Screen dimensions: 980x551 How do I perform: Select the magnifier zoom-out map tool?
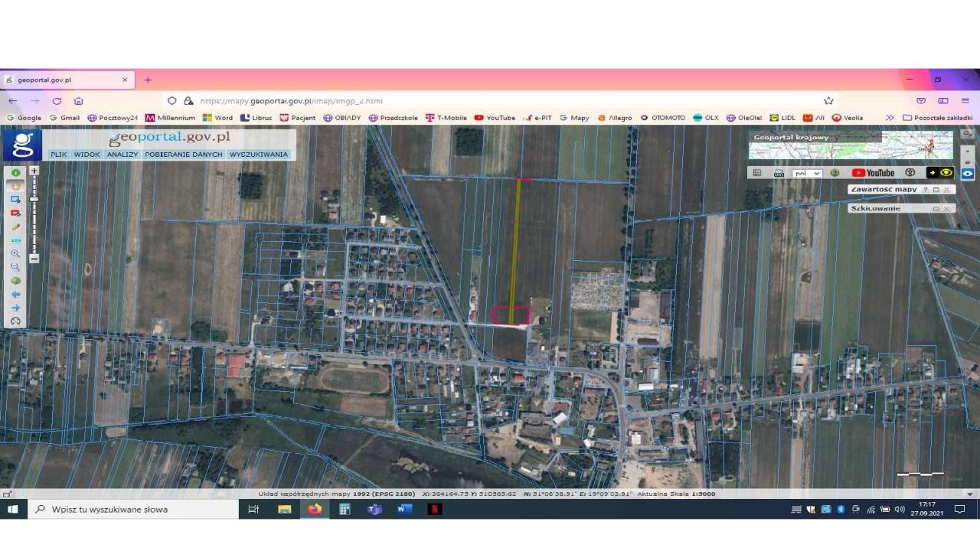click(x=15, y=267)
